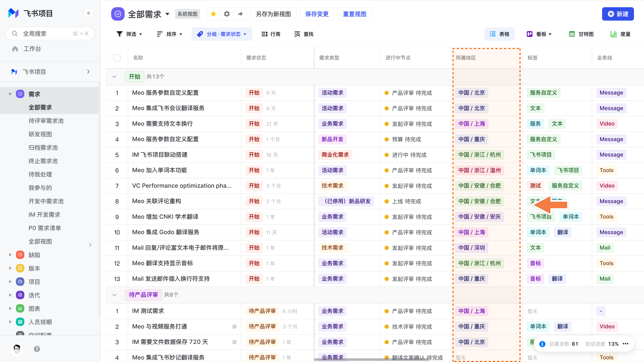644x362 pixels.
Task: Collapse the 待产品评审 group
Action: [x=114, y=295]
